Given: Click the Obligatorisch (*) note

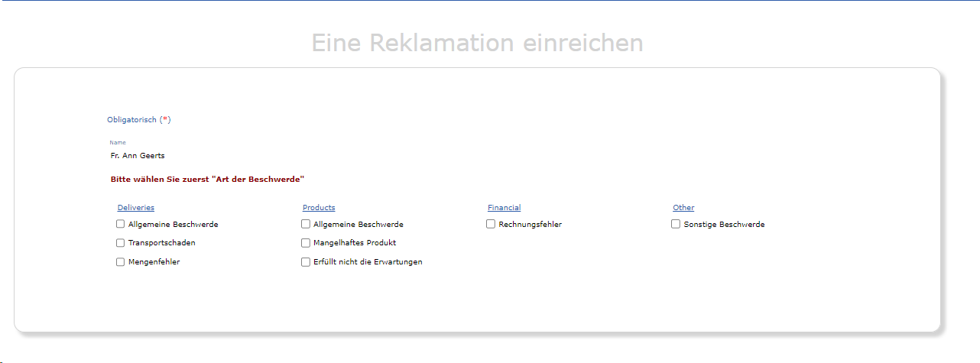Looking at the screenshot, I should [x=139, y=119].
